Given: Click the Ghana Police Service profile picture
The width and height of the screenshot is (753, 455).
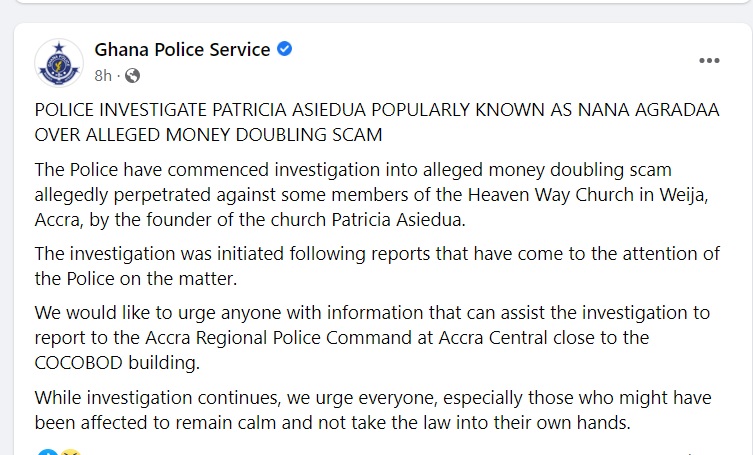Looking at the screenshot, I should click(59, 62).
